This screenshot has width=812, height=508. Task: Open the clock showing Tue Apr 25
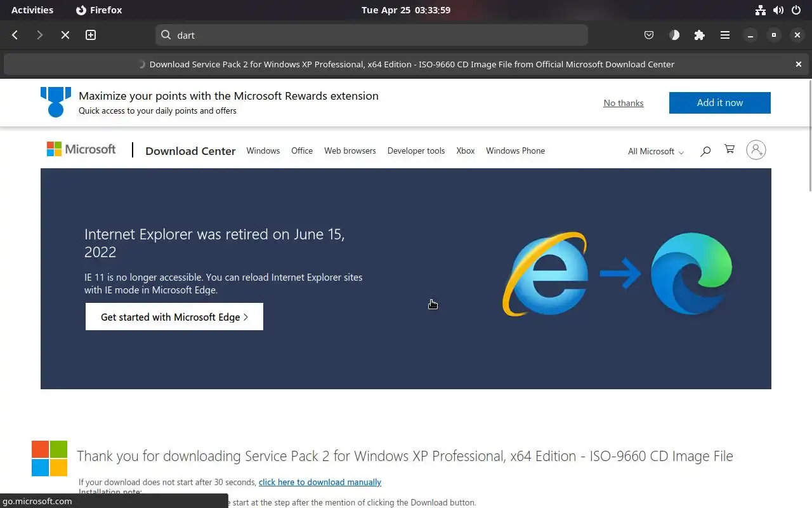pyautogui.click(x=406, y=10)
